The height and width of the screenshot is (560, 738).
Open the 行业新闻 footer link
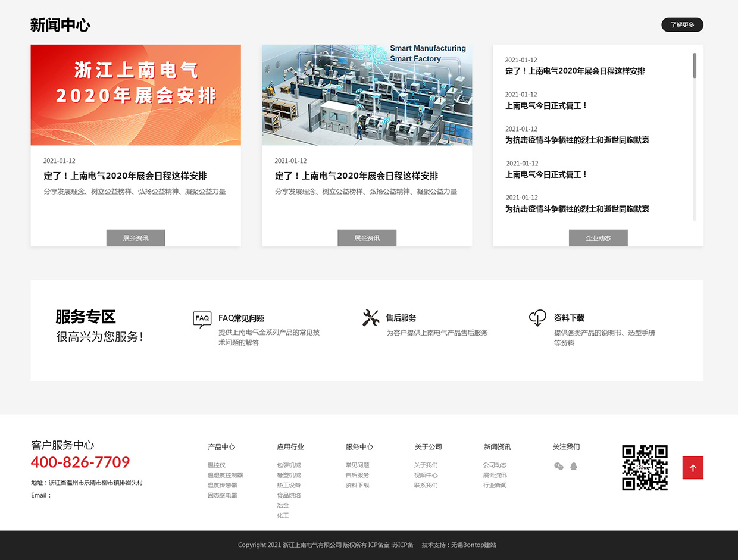click(x=495, y=485)
